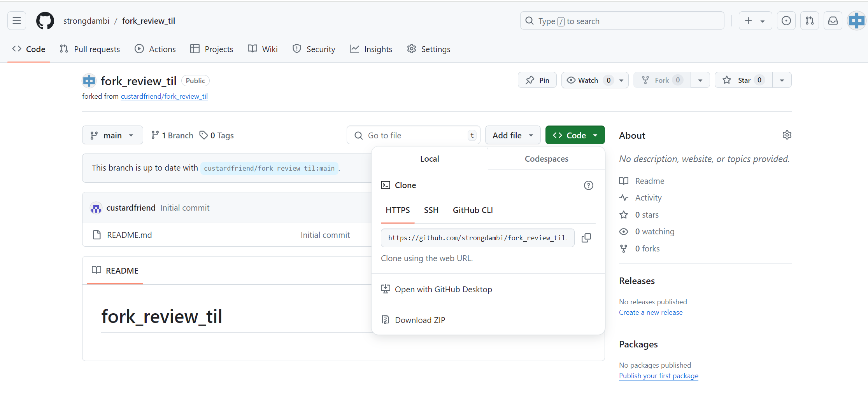Focus the Go to file search field
Screen dimensions: 868x410
pyautogui.click(x=413, y=135)
